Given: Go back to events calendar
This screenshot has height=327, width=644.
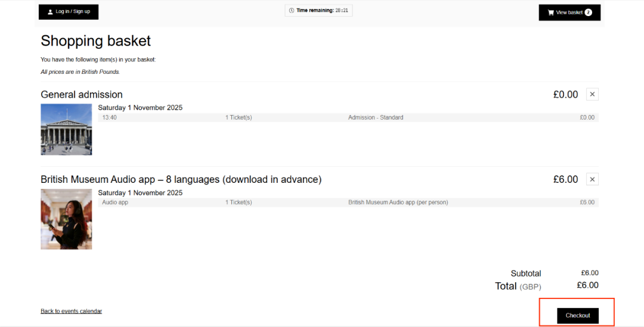Looking at the screenshot, I should 71,311.
